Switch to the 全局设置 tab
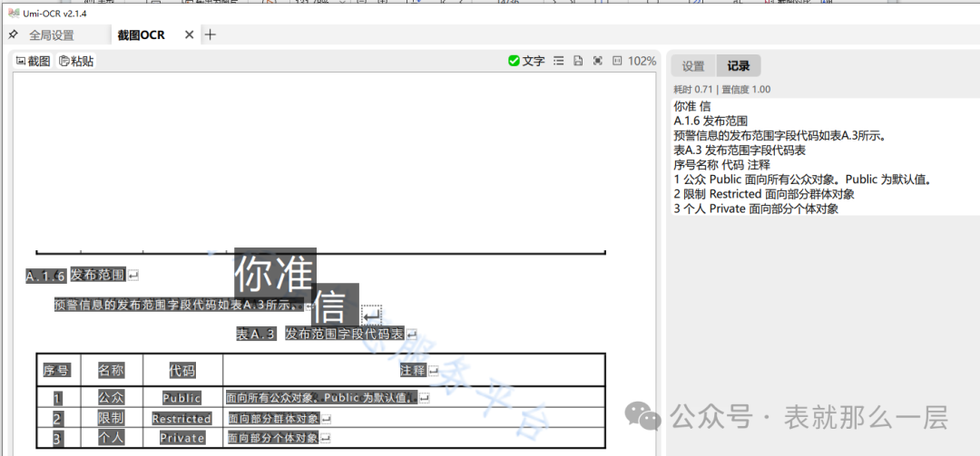Viewport: 980px width, 456px height. 52,35
